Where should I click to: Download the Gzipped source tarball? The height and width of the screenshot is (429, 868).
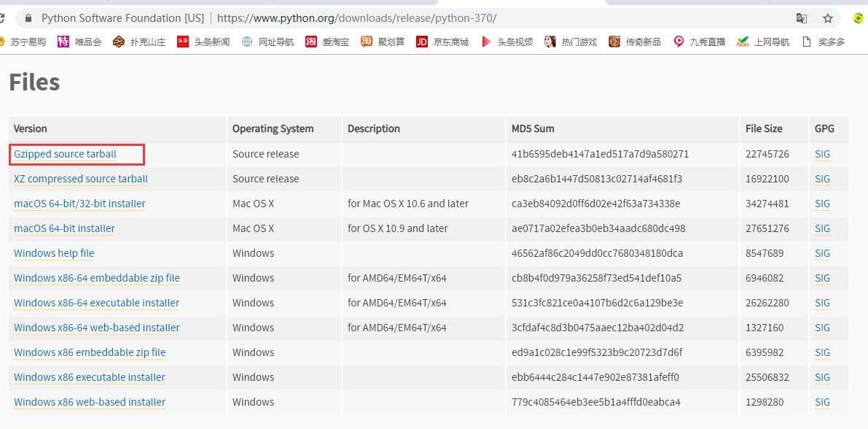coord(66,154)
